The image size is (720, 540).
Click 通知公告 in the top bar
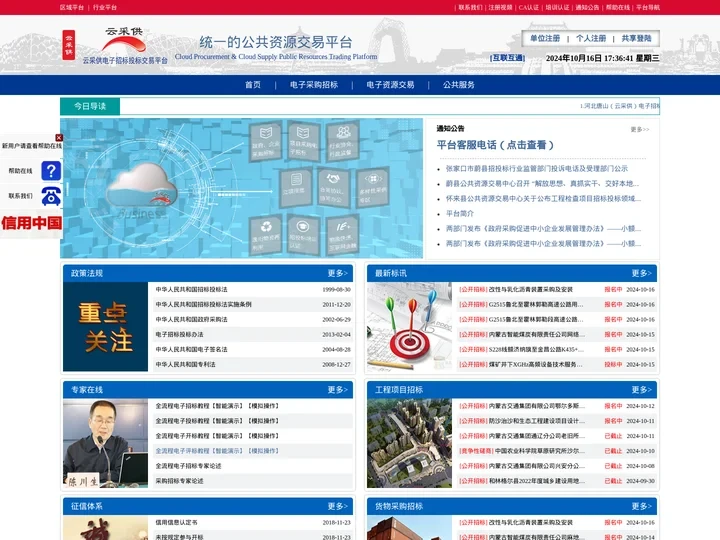pos(587,7)
